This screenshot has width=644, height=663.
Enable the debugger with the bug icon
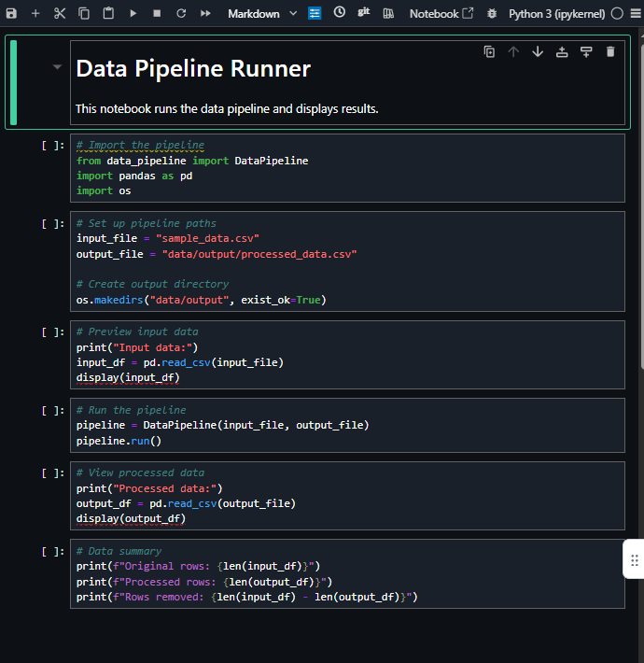(492, 13)
